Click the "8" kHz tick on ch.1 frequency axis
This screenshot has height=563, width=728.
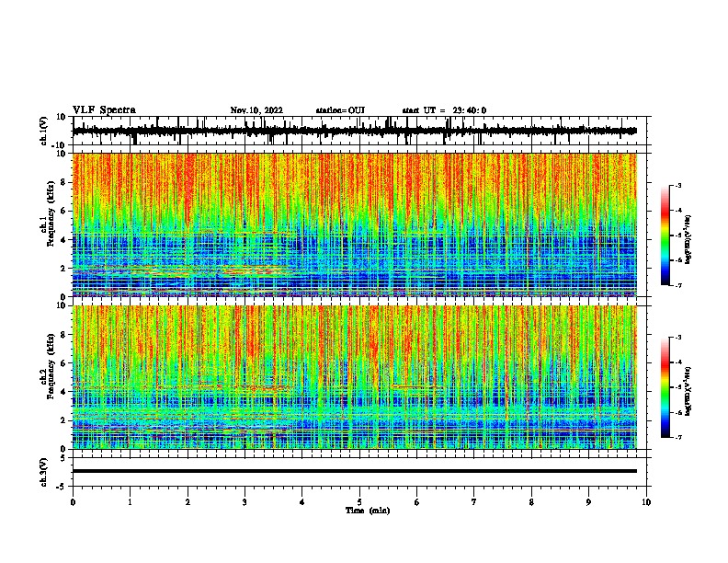pos(64,182)
